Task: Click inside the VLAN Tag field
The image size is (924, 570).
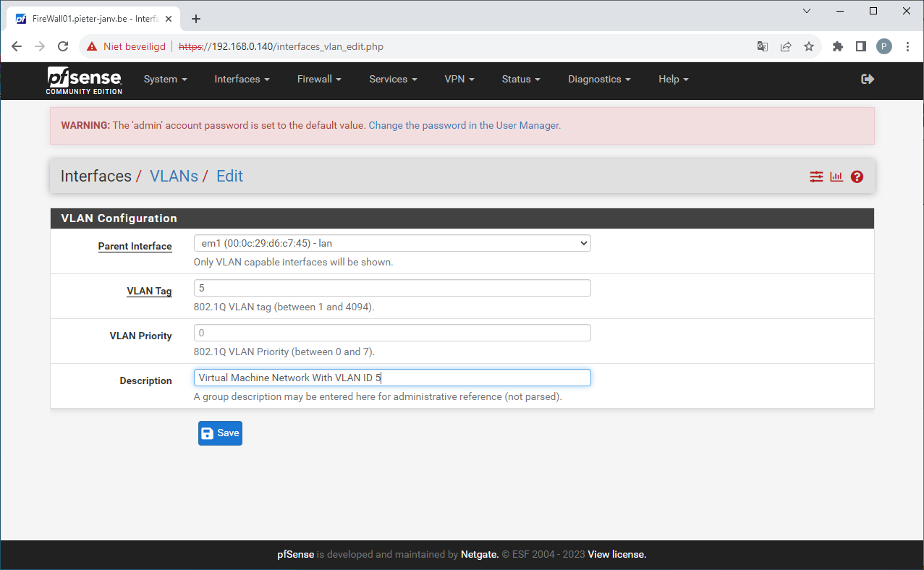Action: pyautogui.click(x=392, y=288)
